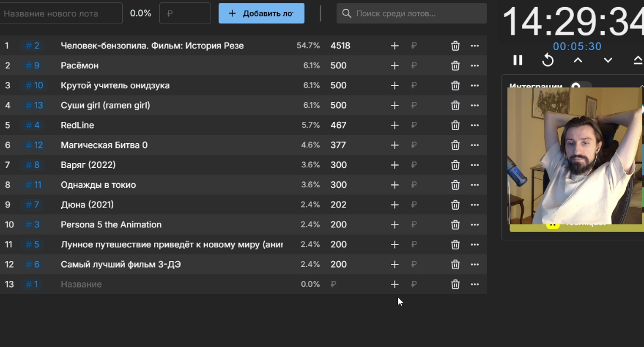Delete the Однажды в токио lot
This screenshot has width=644, height=347.
(x=455, y=185)
